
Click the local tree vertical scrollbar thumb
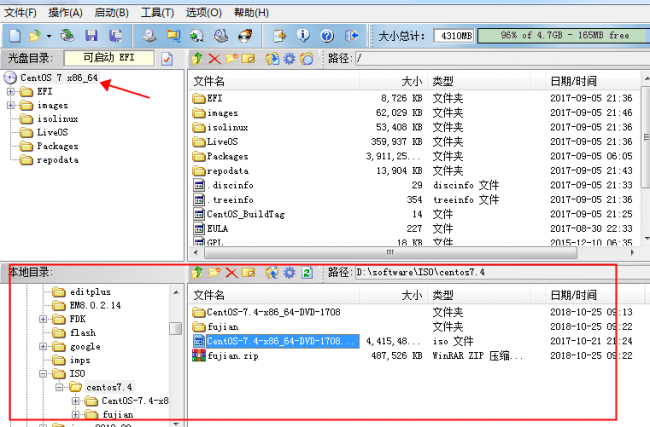(176, 329)
